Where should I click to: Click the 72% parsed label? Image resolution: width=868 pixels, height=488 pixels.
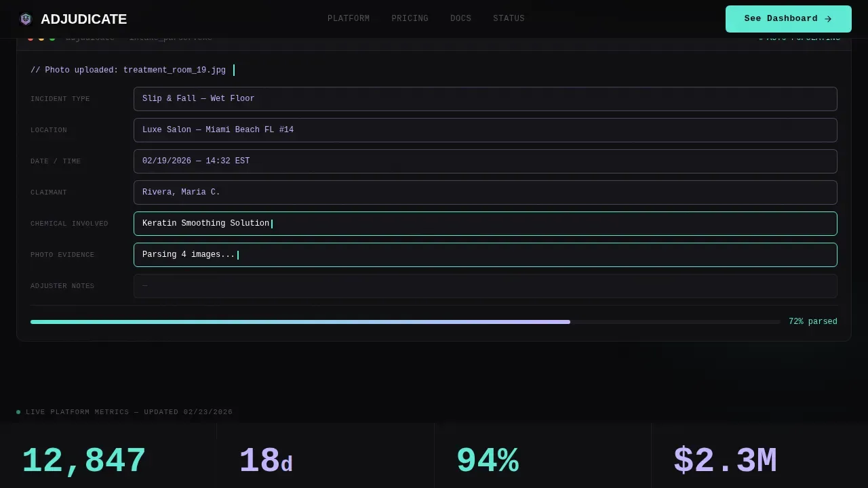pos(812,322)
